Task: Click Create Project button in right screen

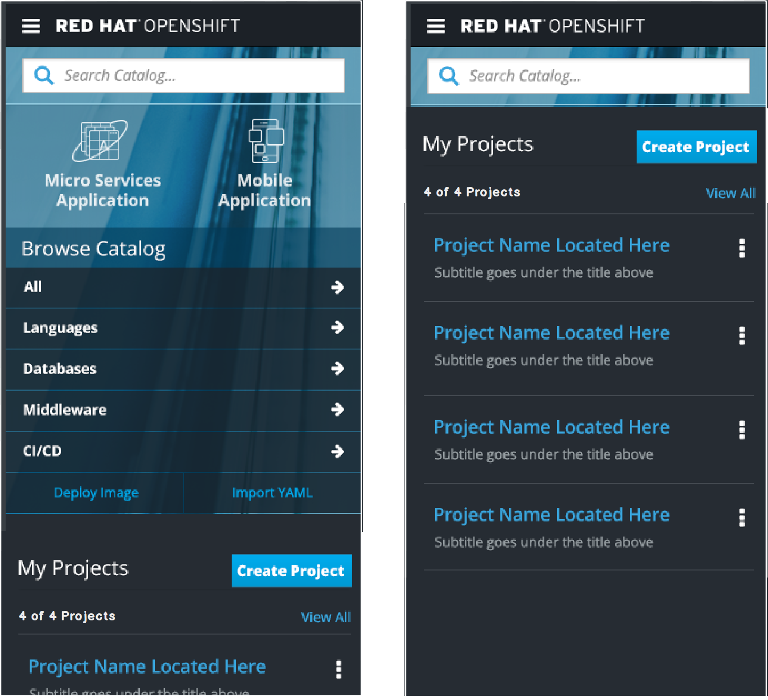Action: (696, 147)
